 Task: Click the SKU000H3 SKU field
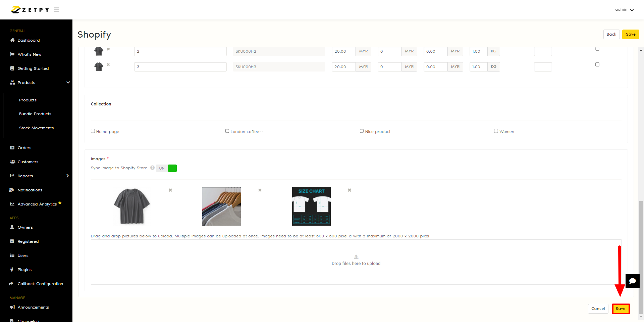tap(279, 67)
